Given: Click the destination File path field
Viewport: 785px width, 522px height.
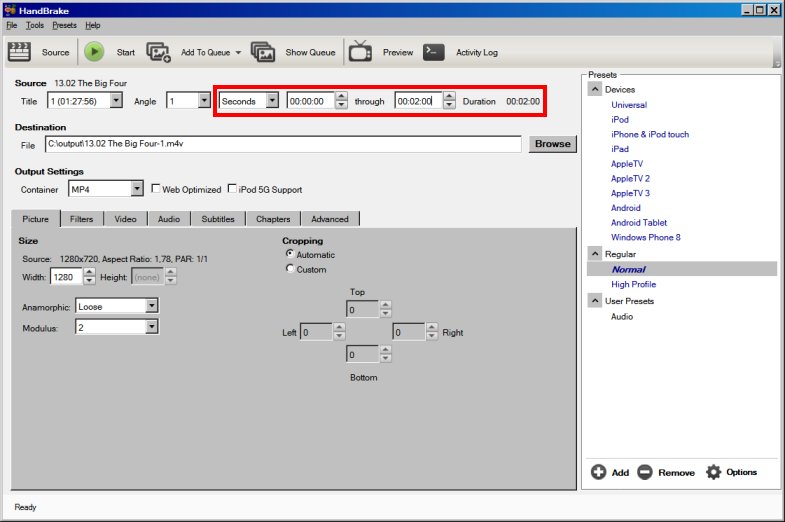Looking at the screenshot, I should pos(283,144).
